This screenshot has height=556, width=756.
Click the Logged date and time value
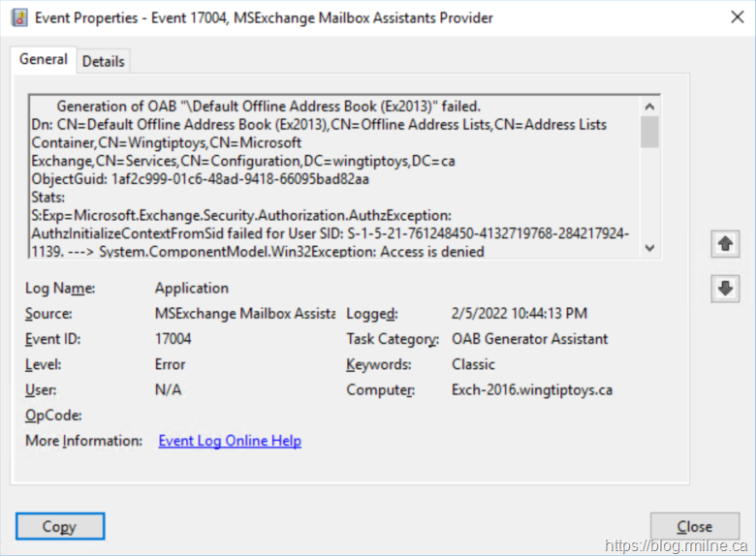(519, 314)
